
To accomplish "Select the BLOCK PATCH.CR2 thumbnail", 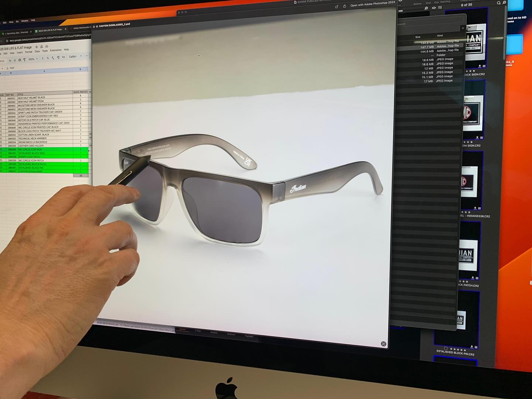I will pos(469,251).
